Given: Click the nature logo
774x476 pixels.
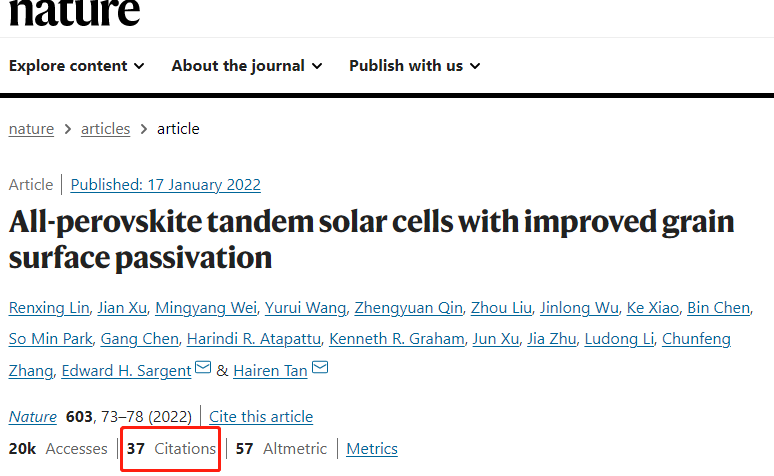Looking at the screenshot, I should pyautogui.click(x=75, y=12).
